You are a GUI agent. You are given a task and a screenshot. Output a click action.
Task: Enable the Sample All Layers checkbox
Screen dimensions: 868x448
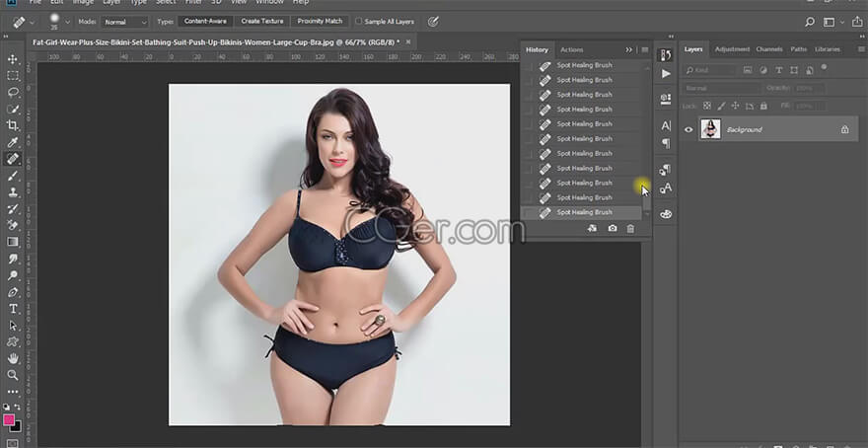[358, 22]
